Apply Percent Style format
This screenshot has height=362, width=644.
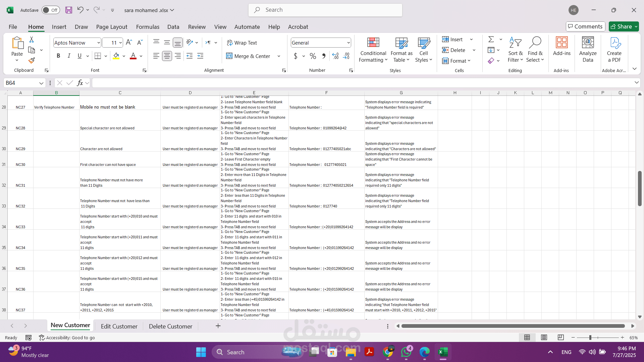click(313, 56)
